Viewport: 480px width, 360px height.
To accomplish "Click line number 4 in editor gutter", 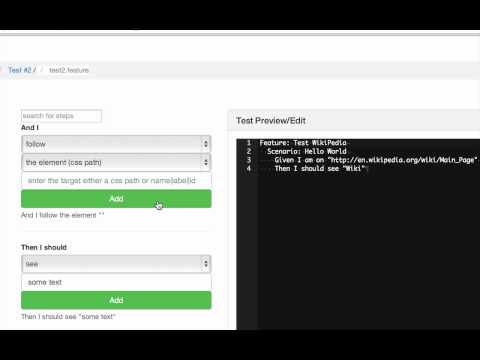I will [248, 169].
